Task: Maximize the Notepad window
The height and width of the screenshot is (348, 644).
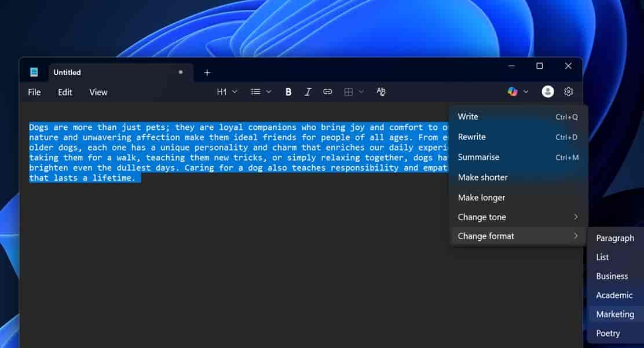Action: [x=540, y=66]
